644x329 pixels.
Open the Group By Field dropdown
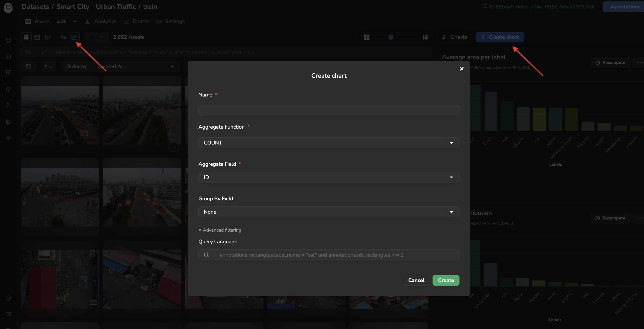tap(329, 212)
